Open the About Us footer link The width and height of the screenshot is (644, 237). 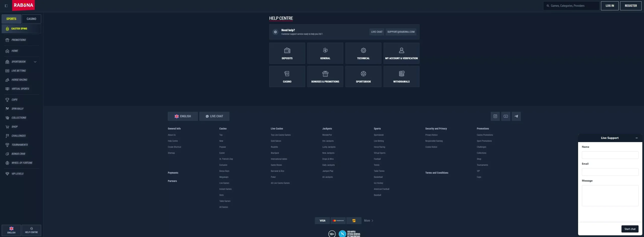coord(172,135)
